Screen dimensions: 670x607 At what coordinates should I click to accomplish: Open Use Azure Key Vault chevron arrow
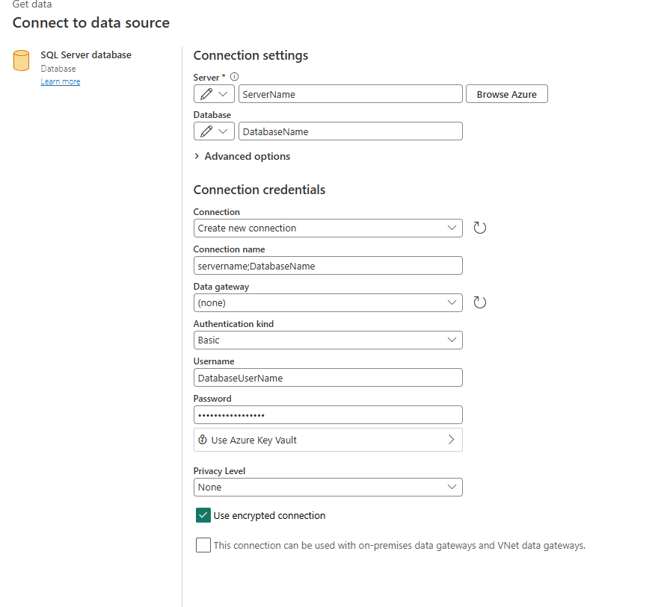(451, 440)
